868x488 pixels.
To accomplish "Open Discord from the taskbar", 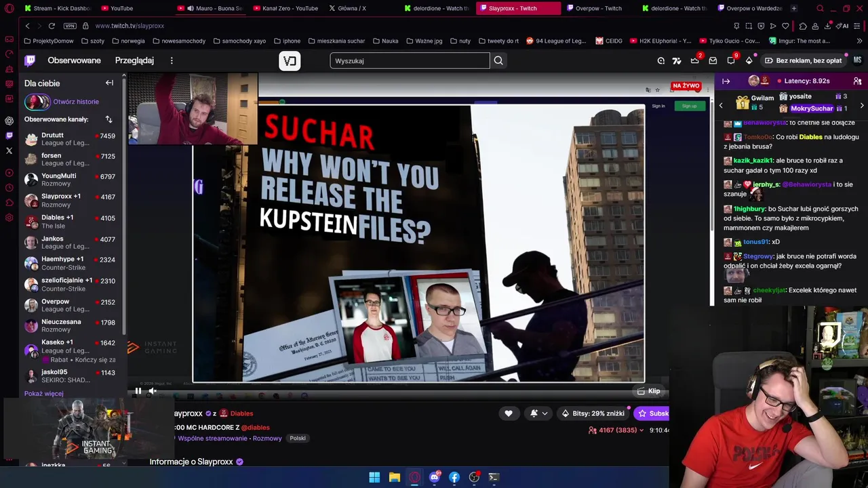I will tap(434, 477).
